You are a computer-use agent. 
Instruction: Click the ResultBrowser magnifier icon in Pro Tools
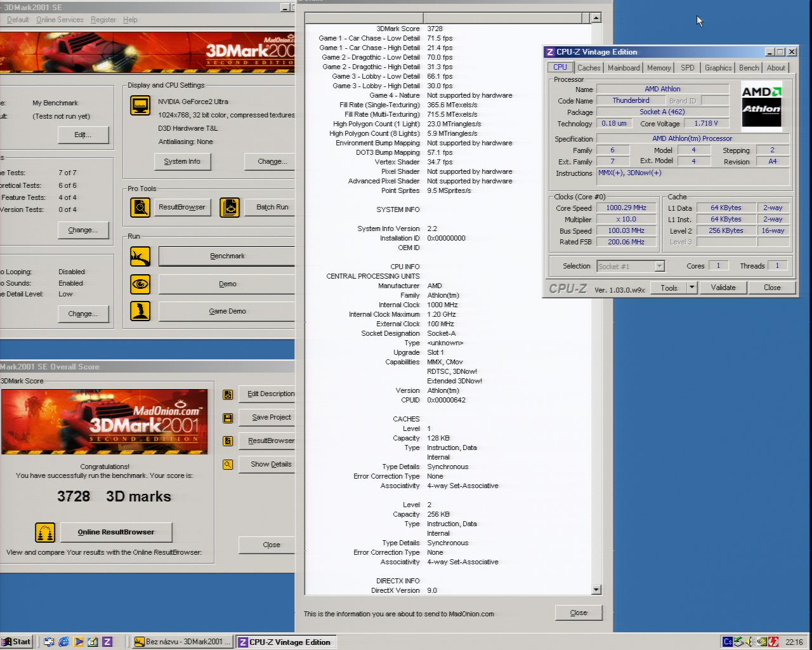(x=140, y=207)
